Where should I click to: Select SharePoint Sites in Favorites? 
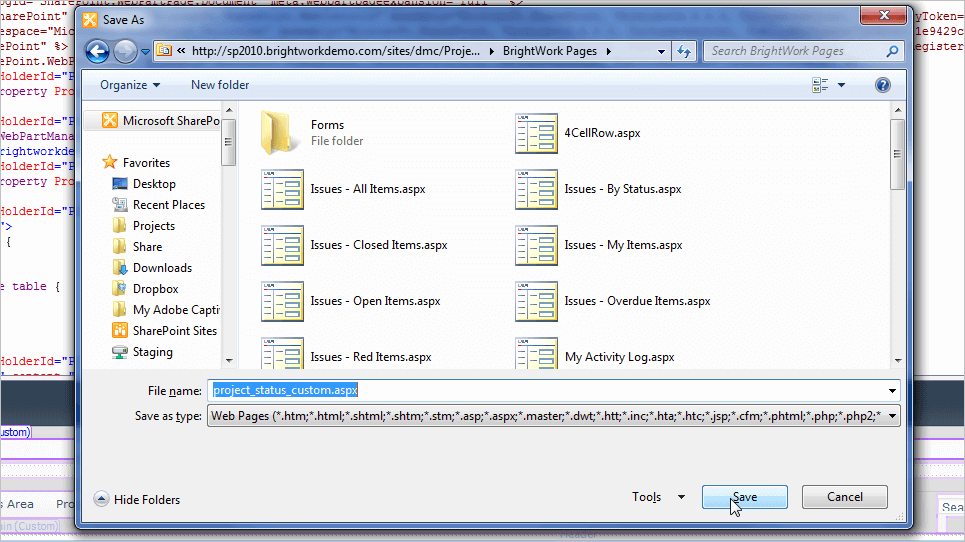(x=164, y=330)
